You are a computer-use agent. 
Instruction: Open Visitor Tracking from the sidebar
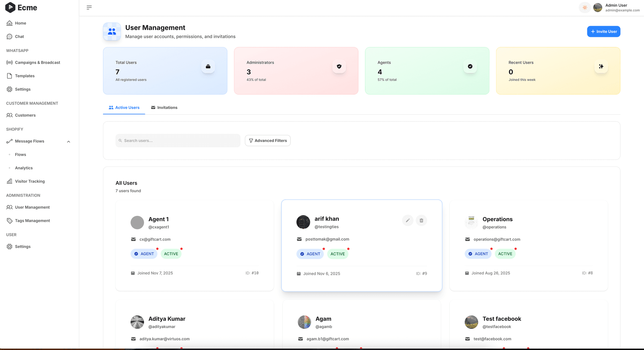30,181
